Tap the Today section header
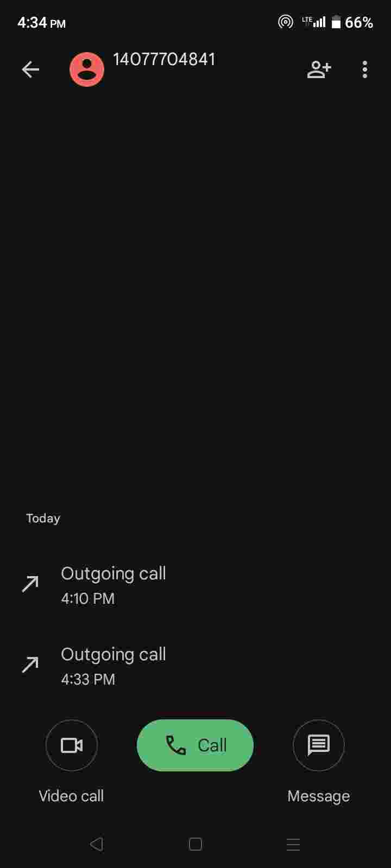This screenshot has width=391, height=868. point(43,518)
